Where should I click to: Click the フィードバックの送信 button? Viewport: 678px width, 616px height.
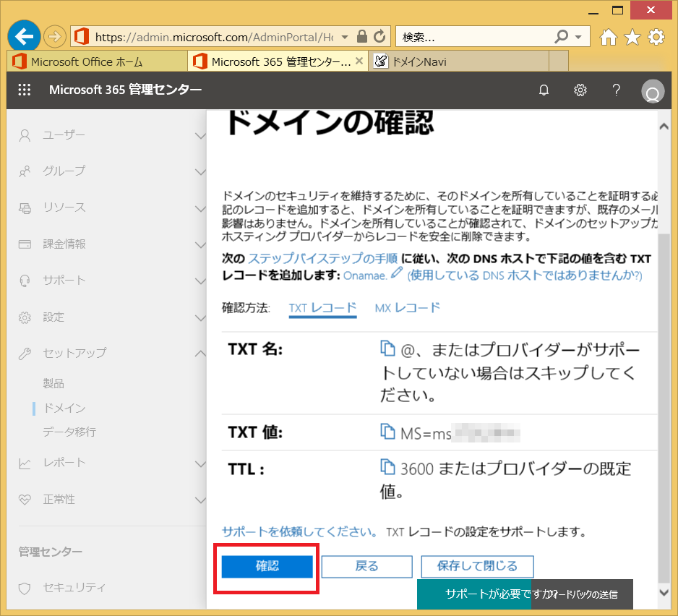click(583, 594)
